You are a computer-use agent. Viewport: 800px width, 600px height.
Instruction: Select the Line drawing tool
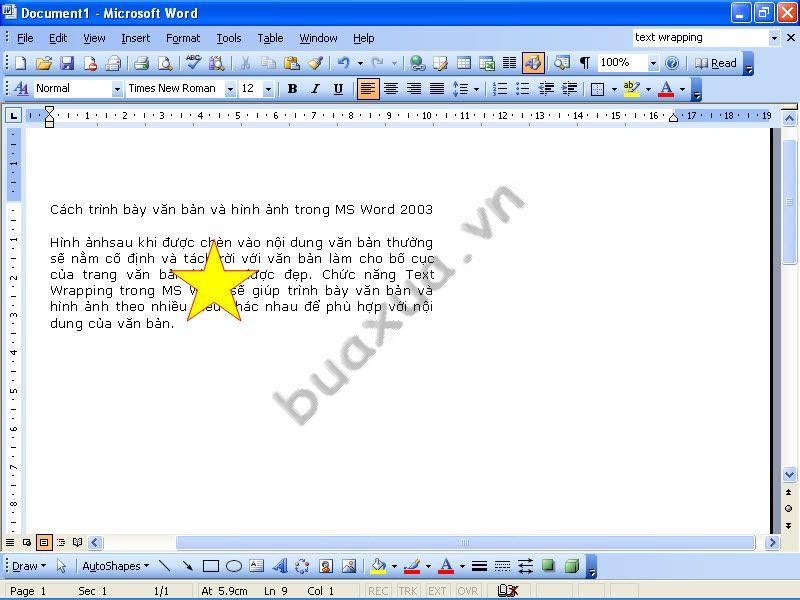point(164,566)
